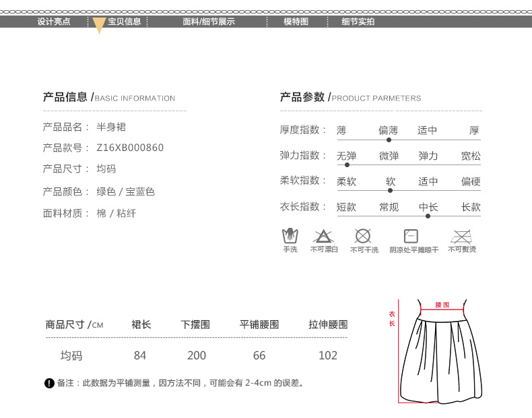This screenshot has width=532, height=418.
Task: Click the product name 半身裙
Action: pos(111,127)
